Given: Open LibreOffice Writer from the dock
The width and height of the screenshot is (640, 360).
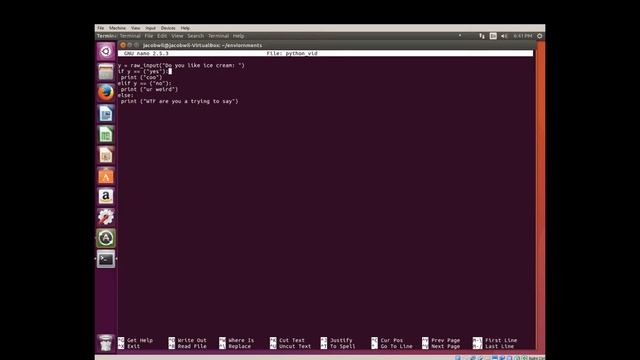Looking at the screenshot, I should coord(106,113).
